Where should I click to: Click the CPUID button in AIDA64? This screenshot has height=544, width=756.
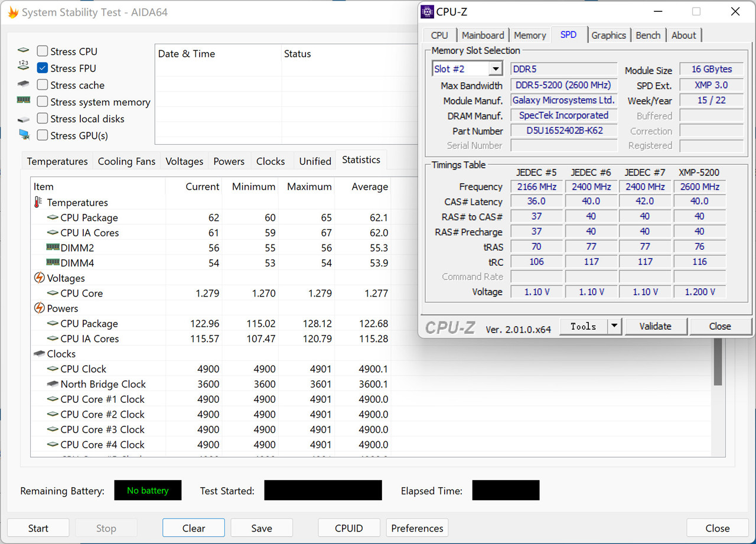349,527
